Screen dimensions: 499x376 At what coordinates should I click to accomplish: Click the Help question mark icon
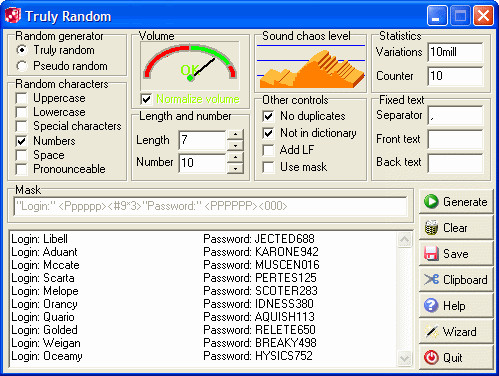tap(431, 305)
